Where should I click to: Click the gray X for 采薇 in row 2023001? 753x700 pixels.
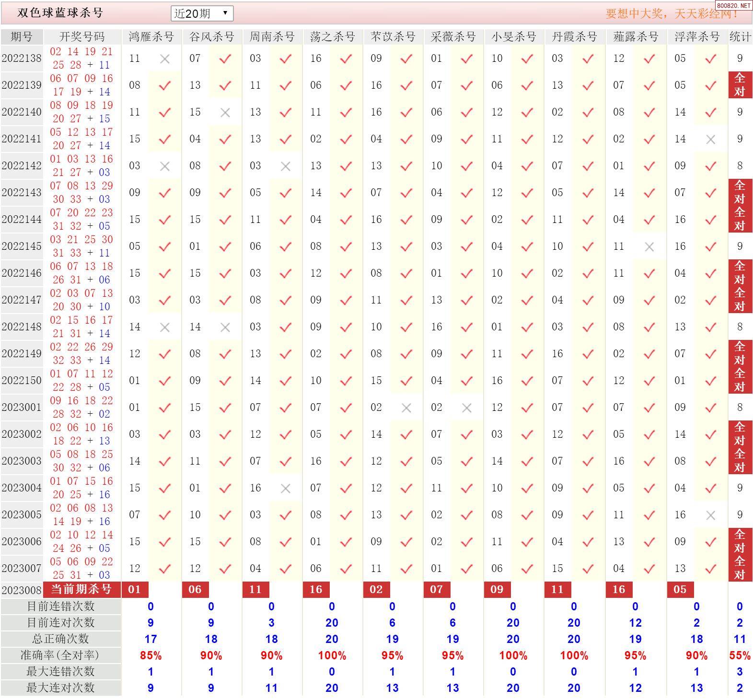[x=467, y=408]
